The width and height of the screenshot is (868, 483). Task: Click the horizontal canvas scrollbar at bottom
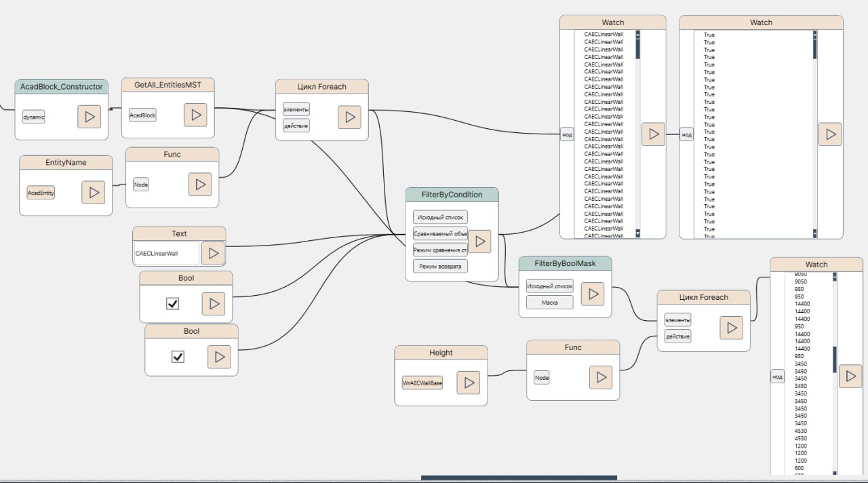[x=519, y=478]
